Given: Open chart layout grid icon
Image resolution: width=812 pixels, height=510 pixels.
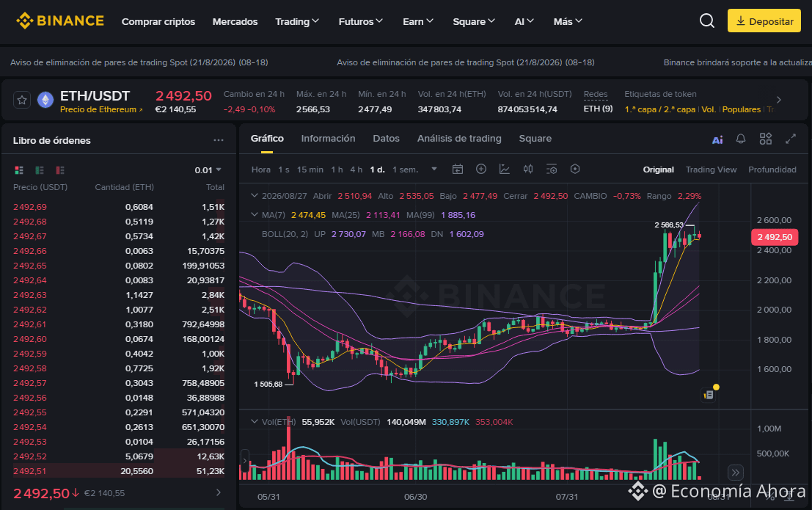Looking at the screenshot, I should pos(765,139).
